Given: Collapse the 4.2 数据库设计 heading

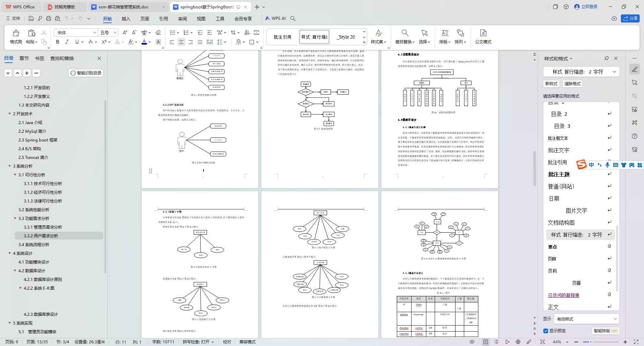Looking at the screenshot, I should (x=15, y=271).
